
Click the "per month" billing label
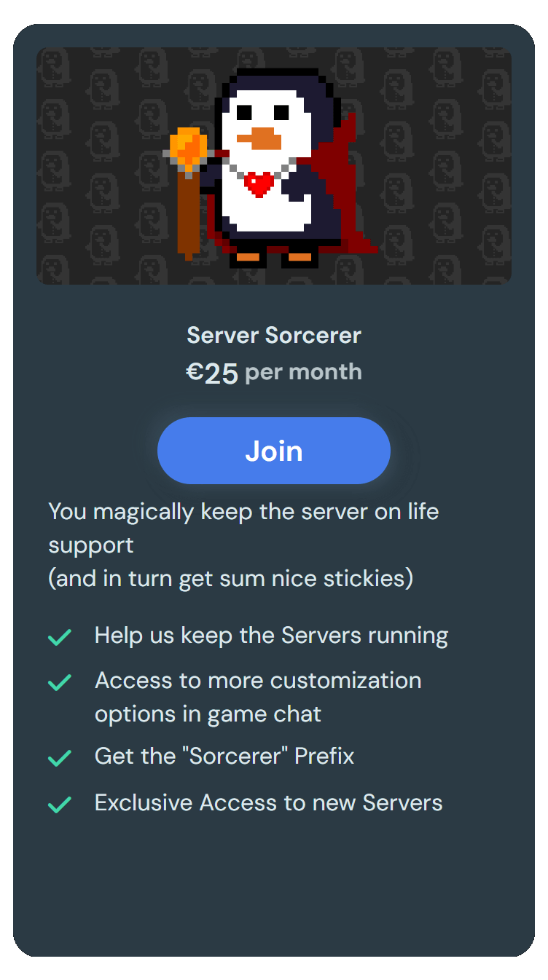303,372
